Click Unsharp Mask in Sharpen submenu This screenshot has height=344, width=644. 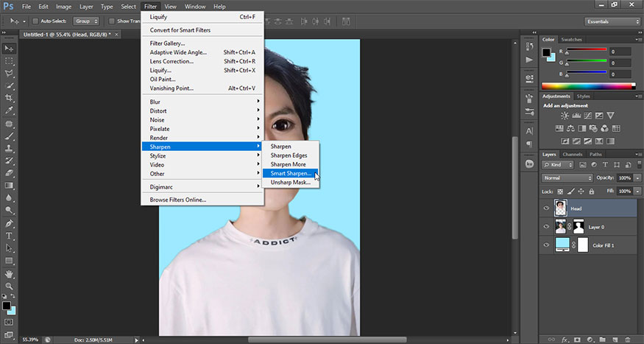[289, 182]
